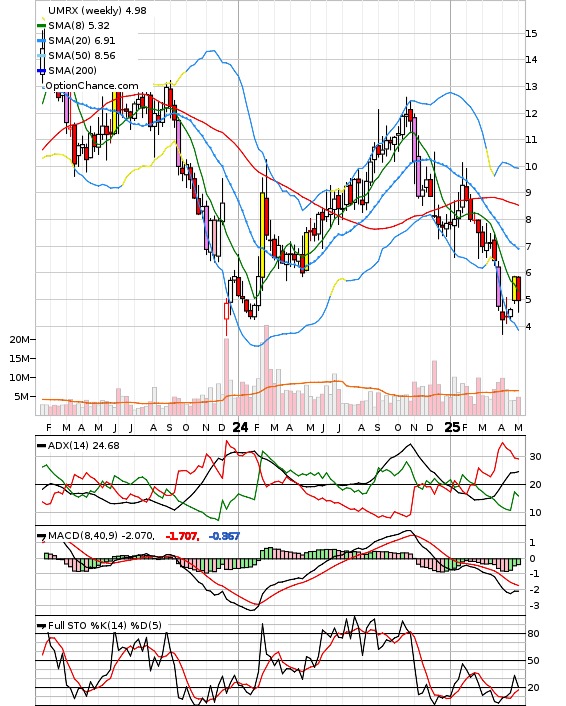Image resolution: width=566 pixels, height=706 pixels.
Task: Click the black stochastic legend marker icon
Action: (x=41, y=626)
